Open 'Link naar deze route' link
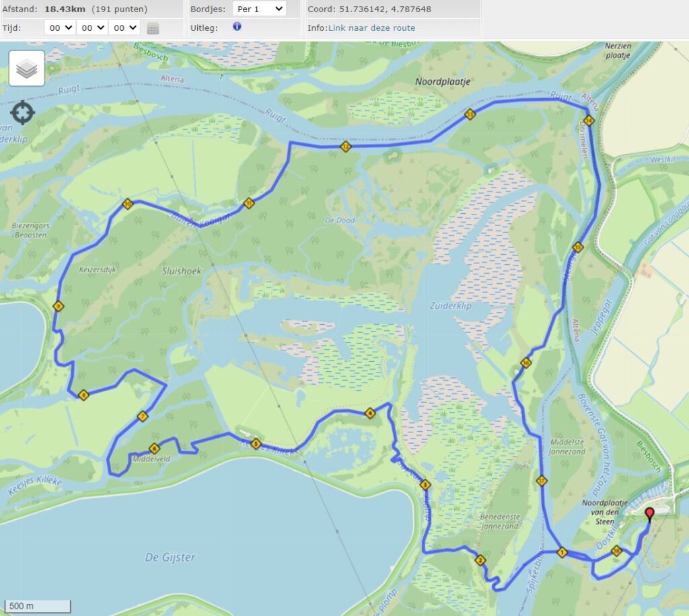 (371, 28)
